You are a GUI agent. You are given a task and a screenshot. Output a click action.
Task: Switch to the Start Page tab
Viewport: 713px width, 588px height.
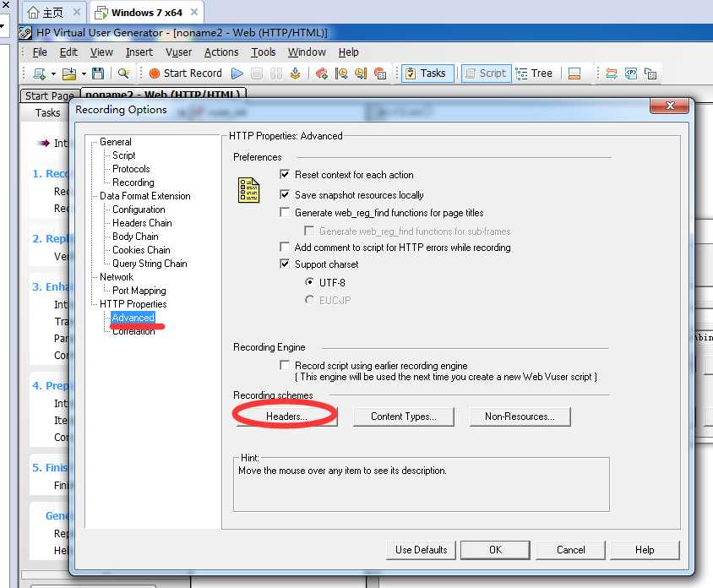[49, 96]
